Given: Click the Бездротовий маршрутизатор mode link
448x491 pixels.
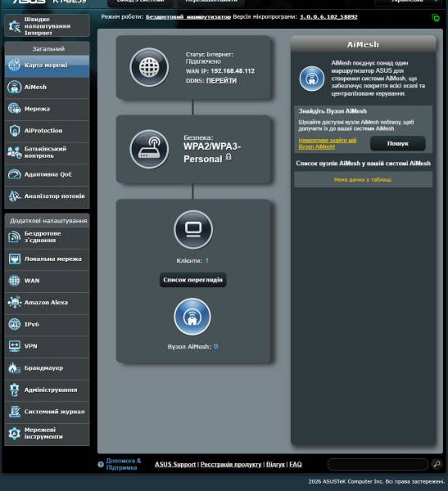Looking at the screenshot, I should [x=188, y=17].
